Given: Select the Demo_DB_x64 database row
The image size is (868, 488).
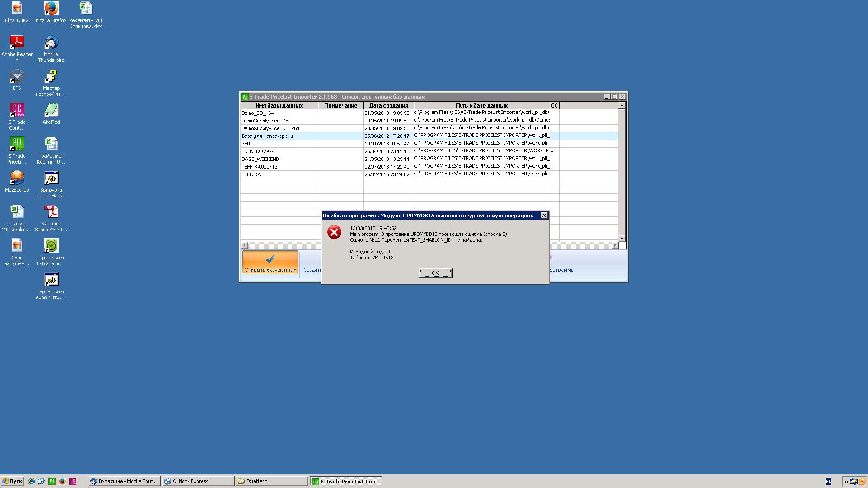Looking at the screenshot, I should tap(429, 113).
